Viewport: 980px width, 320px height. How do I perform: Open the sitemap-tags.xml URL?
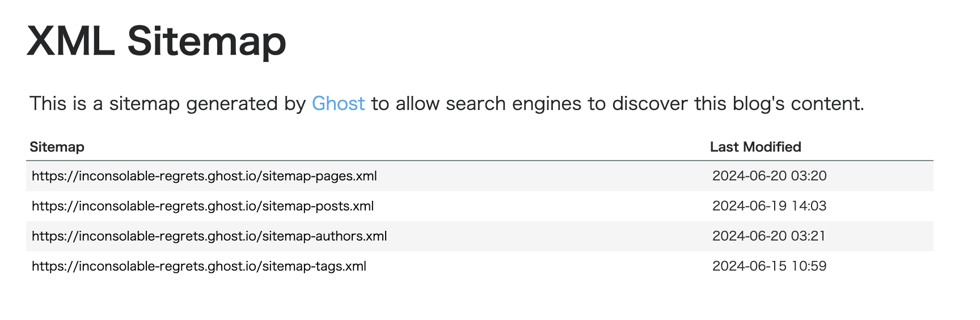point(199,266)
